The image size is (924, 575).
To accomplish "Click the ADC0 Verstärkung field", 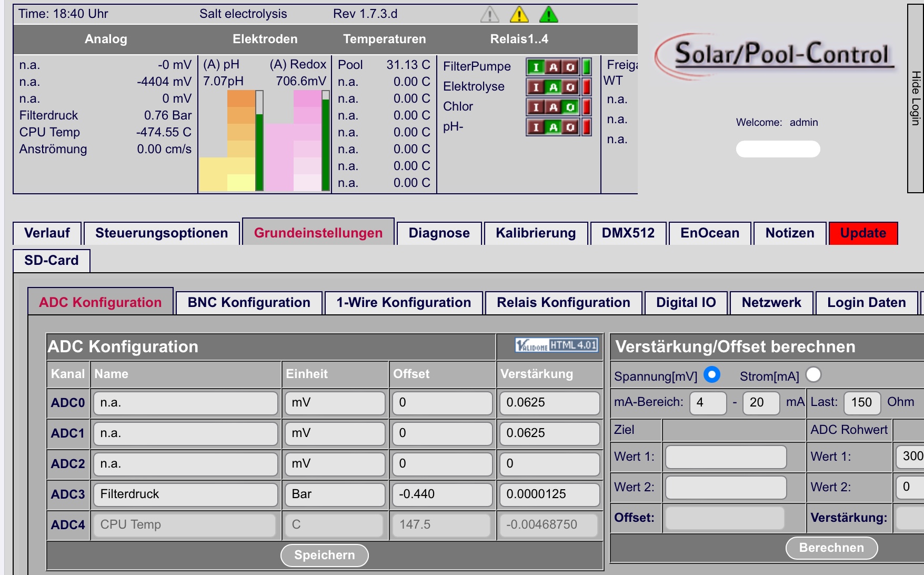I will tap(549, 403).
